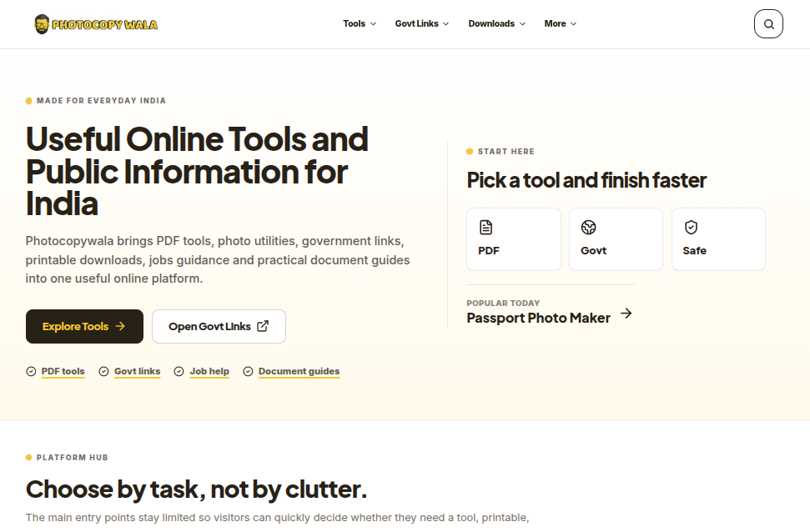Image resolution: width=810 pixels, height=532 pixels.
Task: Click the arrow icon on Explore Tools
Action: (120, 326)
